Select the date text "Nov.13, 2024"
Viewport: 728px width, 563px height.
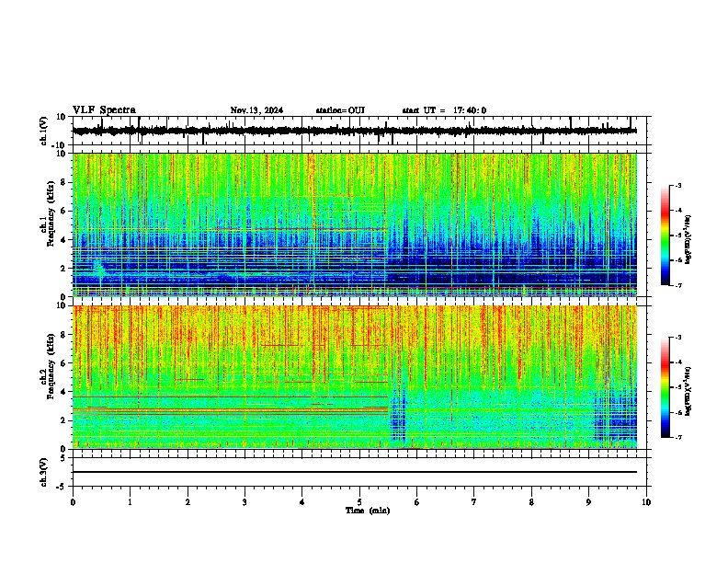(256, 110)
